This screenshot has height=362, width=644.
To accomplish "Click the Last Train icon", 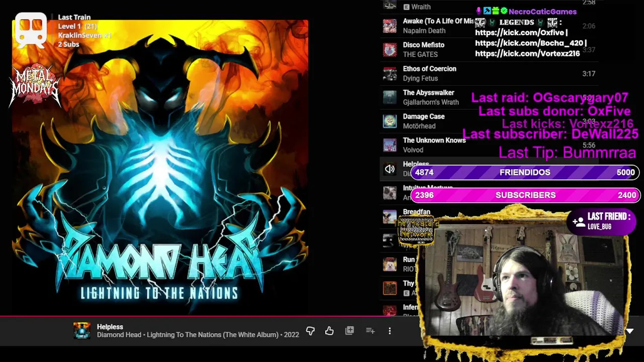I will (31, 30).
